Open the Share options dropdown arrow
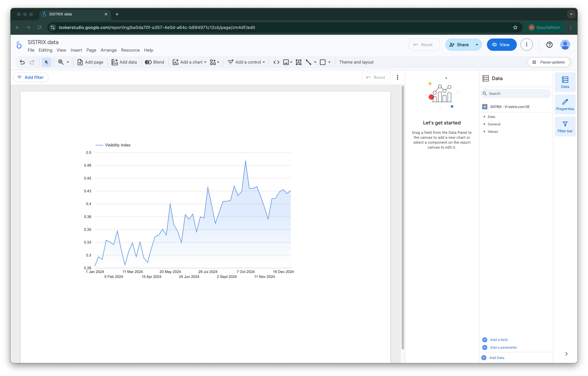Viewport: 588px width, 376px height. click(477, 45)
